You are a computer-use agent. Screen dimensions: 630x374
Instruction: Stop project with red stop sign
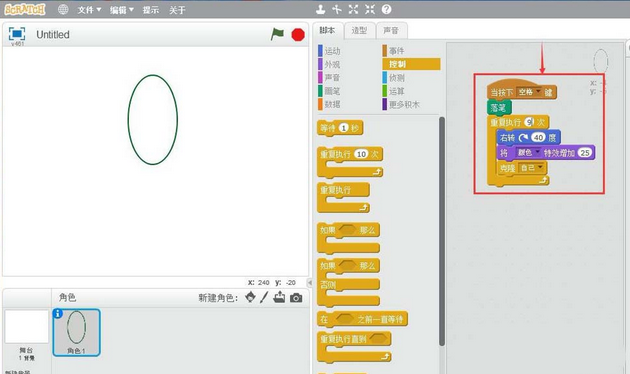pos(298,35)
